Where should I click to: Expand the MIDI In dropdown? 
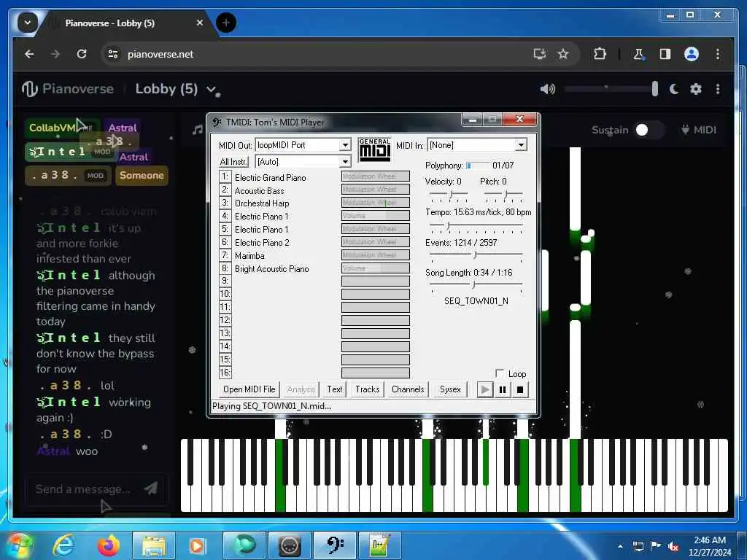tap(521, 145)
